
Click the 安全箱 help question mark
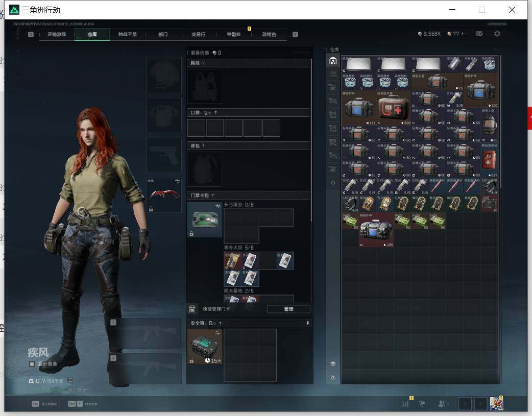click(220, 323)
